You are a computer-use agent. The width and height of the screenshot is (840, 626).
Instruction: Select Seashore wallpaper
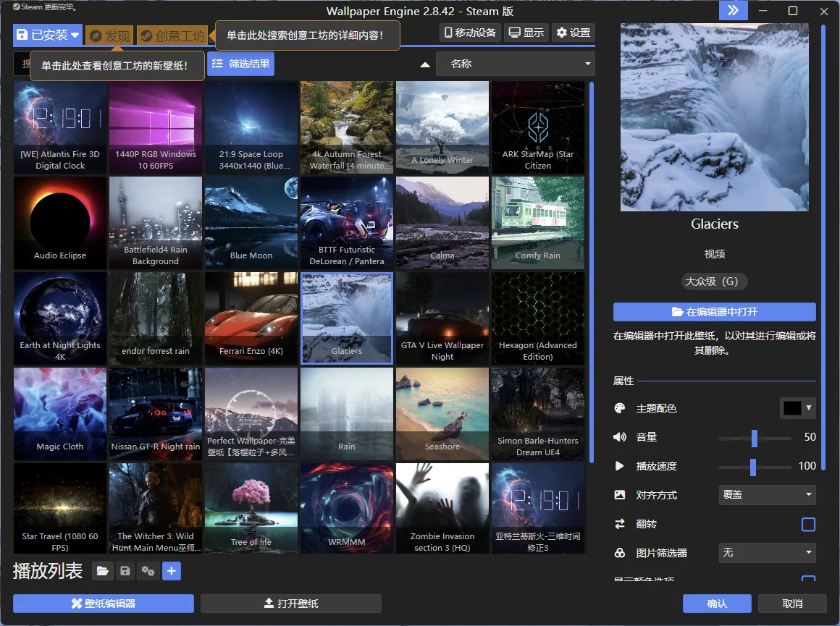click(442, 414)
